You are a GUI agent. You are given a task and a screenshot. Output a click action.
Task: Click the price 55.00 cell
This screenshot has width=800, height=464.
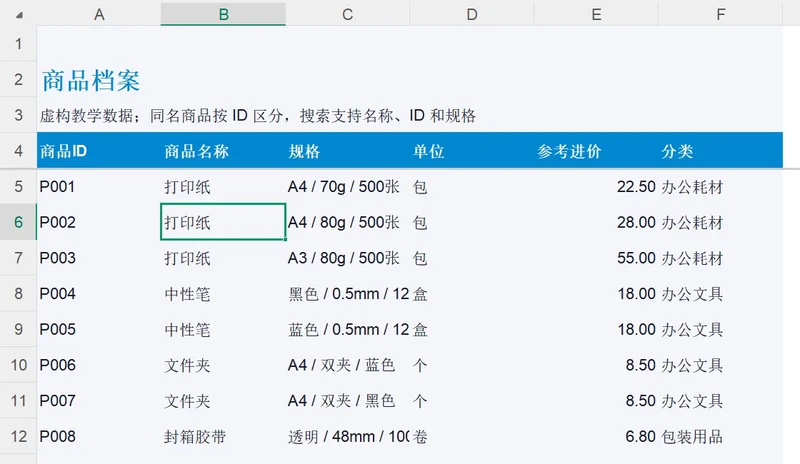click(x=596, y=258)
